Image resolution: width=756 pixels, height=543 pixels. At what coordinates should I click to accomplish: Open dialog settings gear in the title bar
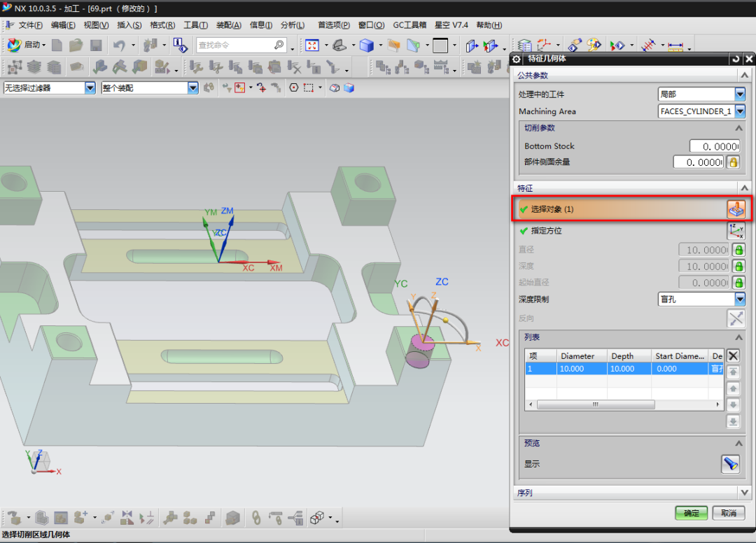[517, 59]
